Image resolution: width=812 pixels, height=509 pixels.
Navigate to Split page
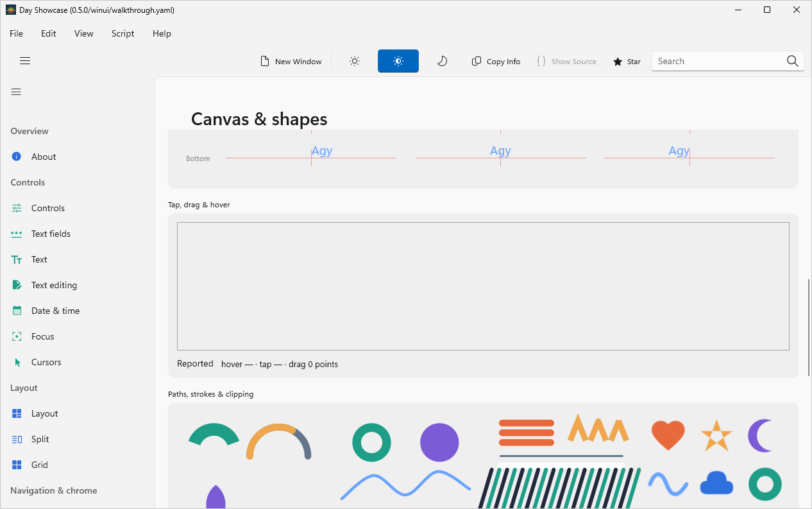point(78,439)
